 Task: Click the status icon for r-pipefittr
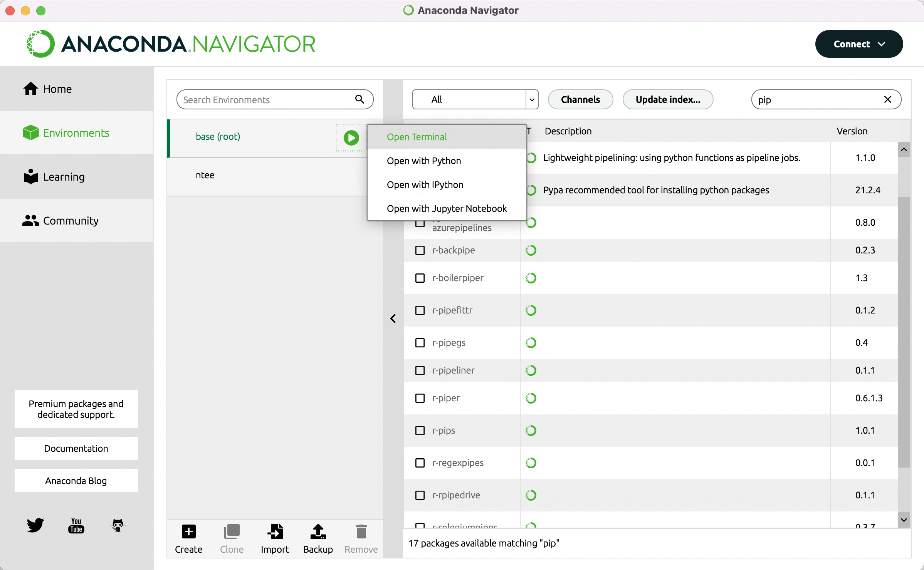(x=531, y=310)
